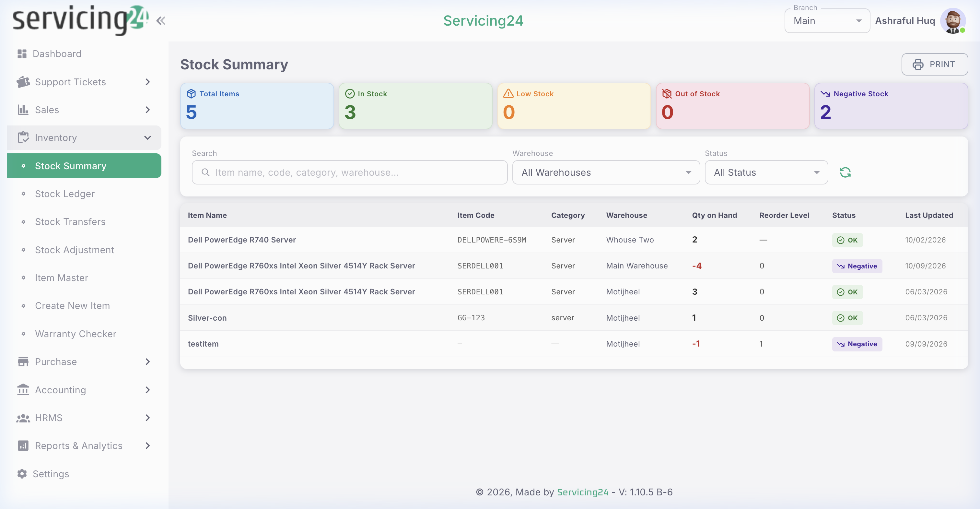Open Warranty Checker menu item
Viewport: 980px width, 509px height.
(84, 334)
